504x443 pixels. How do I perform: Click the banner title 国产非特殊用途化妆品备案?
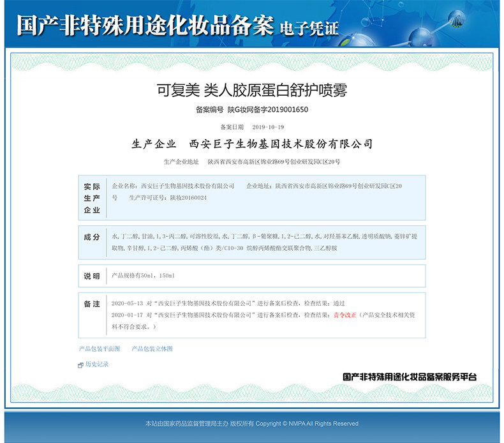point(145,25)
